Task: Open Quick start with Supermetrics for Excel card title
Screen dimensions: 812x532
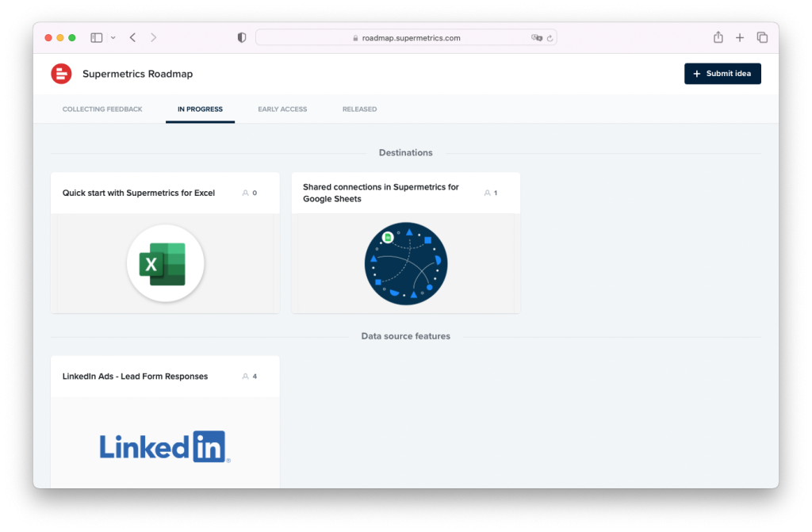Action: pyautogui.click(x=139, y=193)
